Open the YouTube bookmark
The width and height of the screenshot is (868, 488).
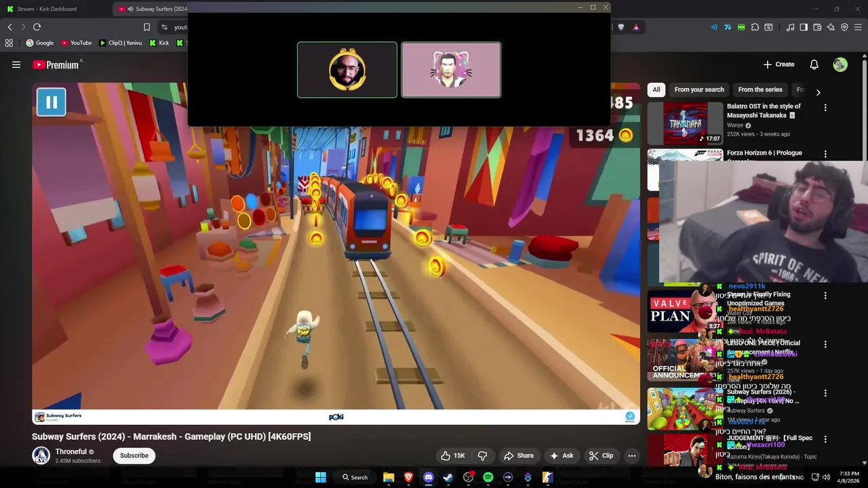tap(76, 43)
